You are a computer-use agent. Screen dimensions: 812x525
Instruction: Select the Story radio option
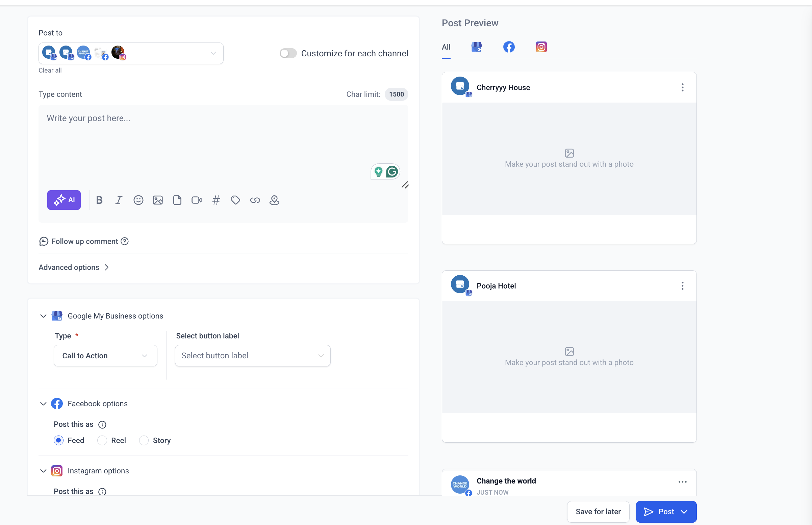click(144, 440)
